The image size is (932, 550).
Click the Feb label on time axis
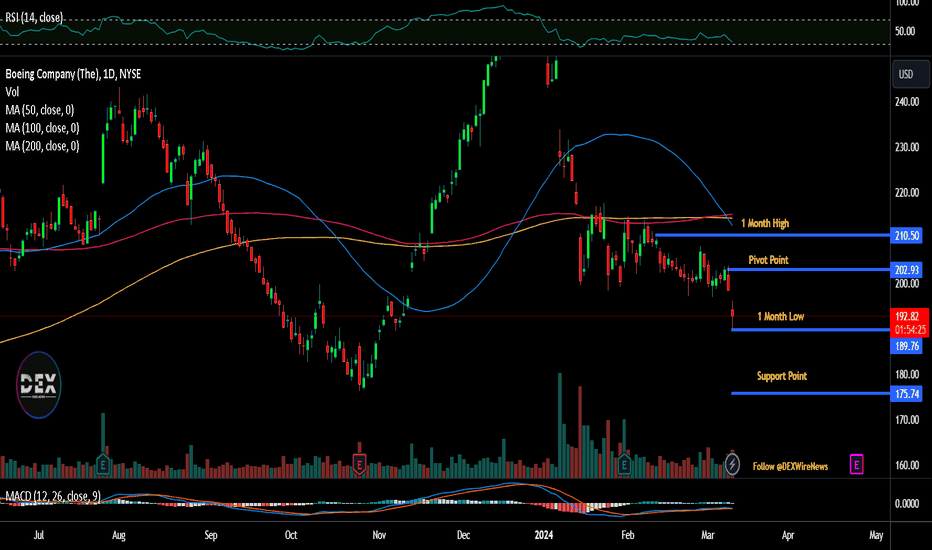pos(628,535)
